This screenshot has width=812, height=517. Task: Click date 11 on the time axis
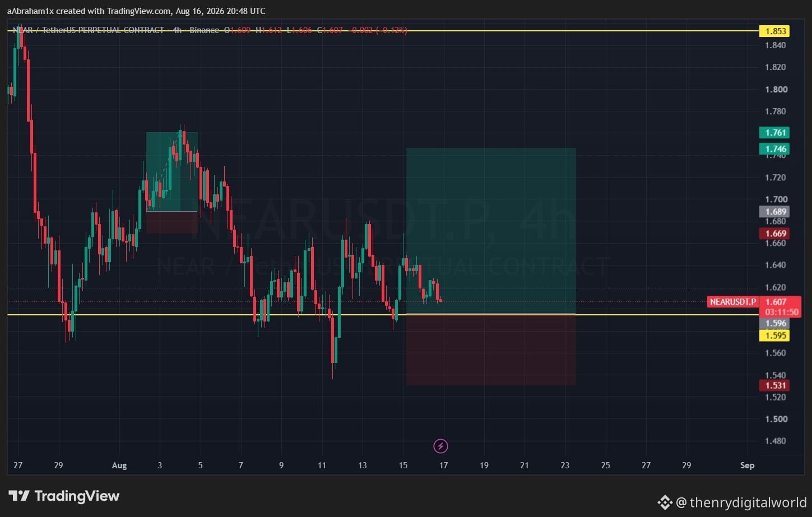pyautogui.click(x=322, y=465)
